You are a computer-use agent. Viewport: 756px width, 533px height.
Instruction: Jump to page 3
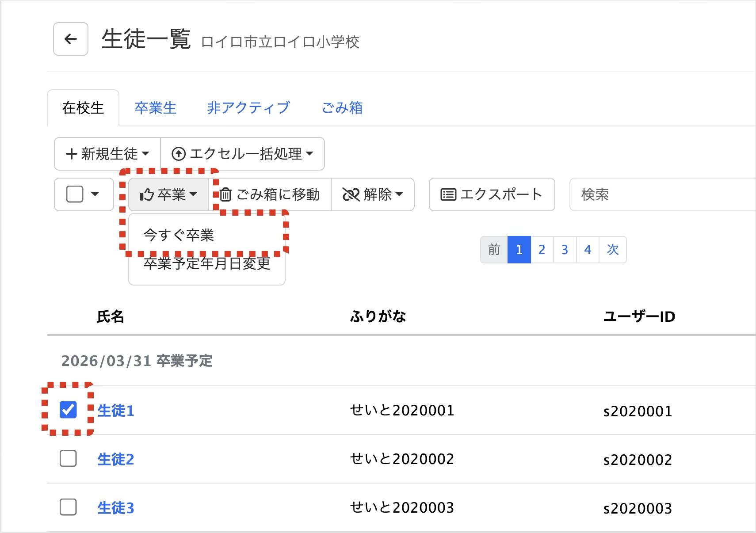tap(565, 250)
